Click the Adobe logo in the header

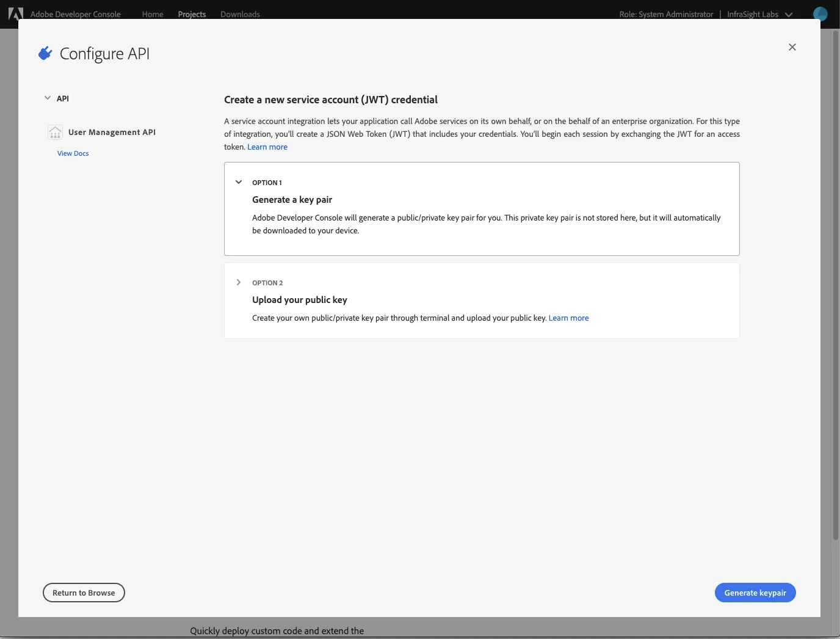16,13
